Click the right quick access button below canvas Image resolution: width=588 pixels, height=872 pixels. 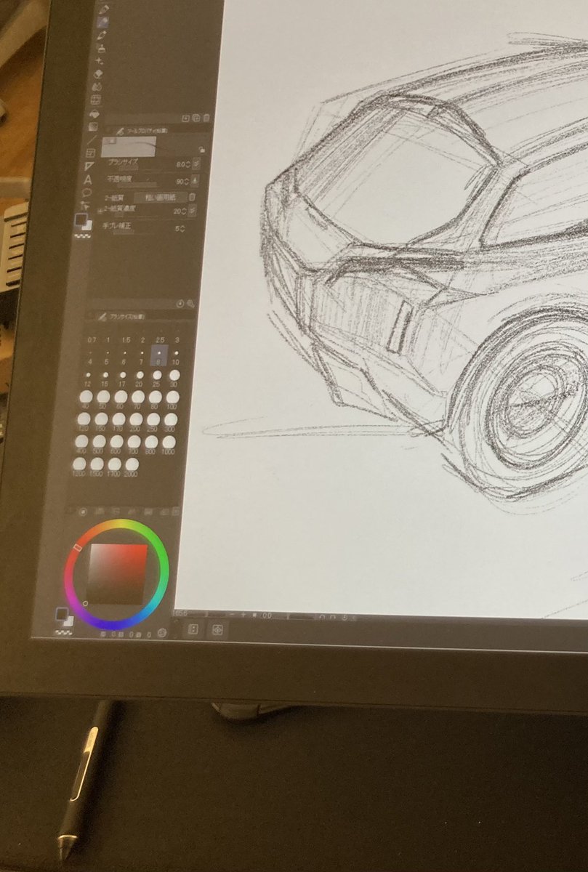pyautogui.click(x=217, y=631)
